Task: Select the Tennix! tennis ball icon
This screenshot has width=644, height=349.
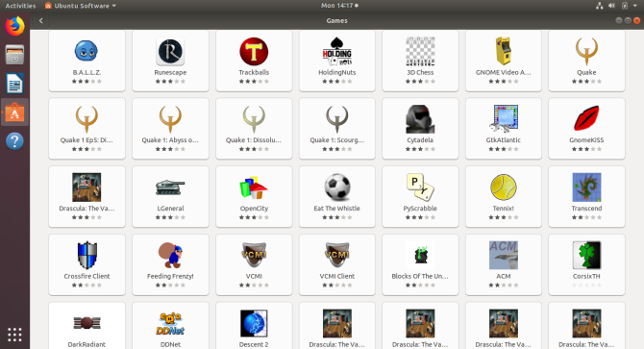Action: click(x=504, y=187)
